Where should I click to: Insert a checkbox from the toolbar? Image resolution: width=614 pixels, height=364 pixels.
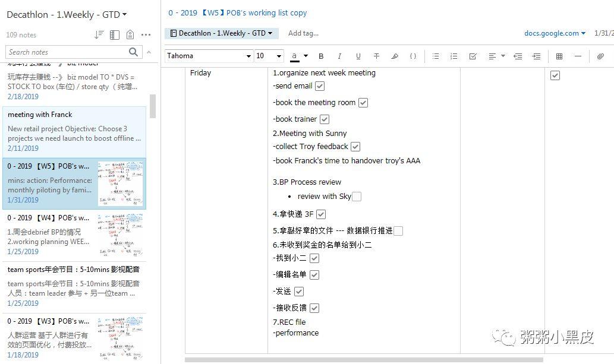click(x=473, y=56)
